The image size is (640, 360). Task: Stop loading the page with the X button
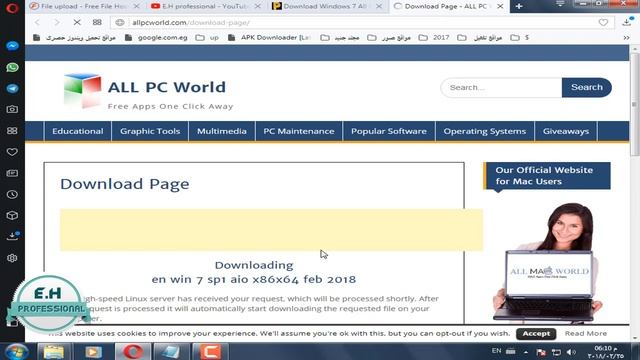coord(77,22)
